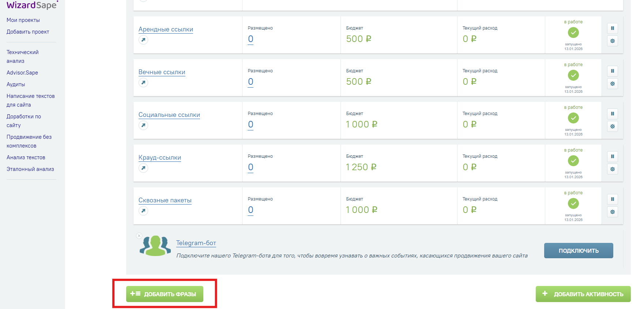Click the green status checkmark for Вечные ссылки

point(573,76)
